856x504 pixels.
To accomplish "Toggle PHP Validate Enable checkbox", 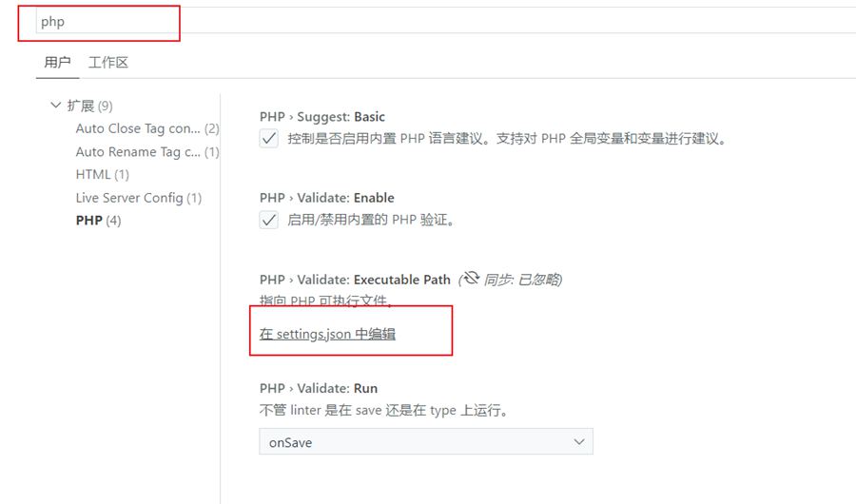I will (x=268, y=220).
